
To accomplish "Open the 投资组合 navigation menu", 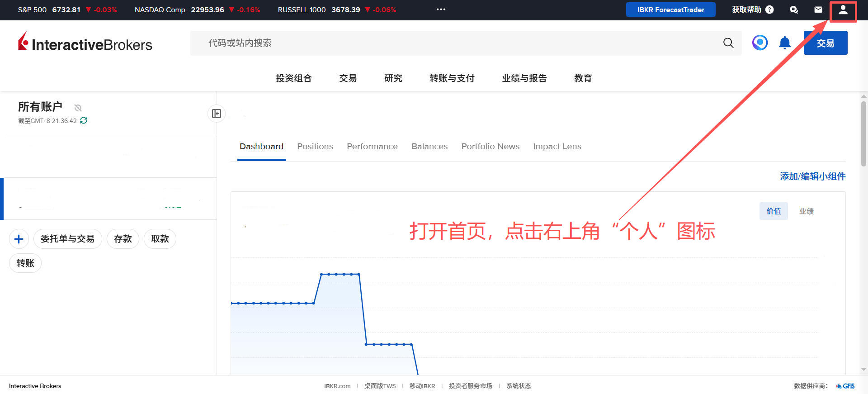I will click(294, 78).
